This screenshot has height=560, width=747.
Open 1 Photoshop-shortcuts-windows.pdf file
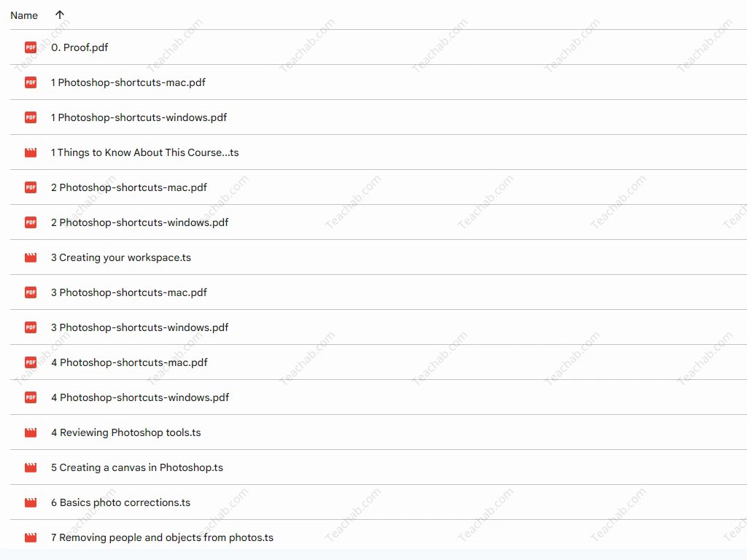[139, 117]
